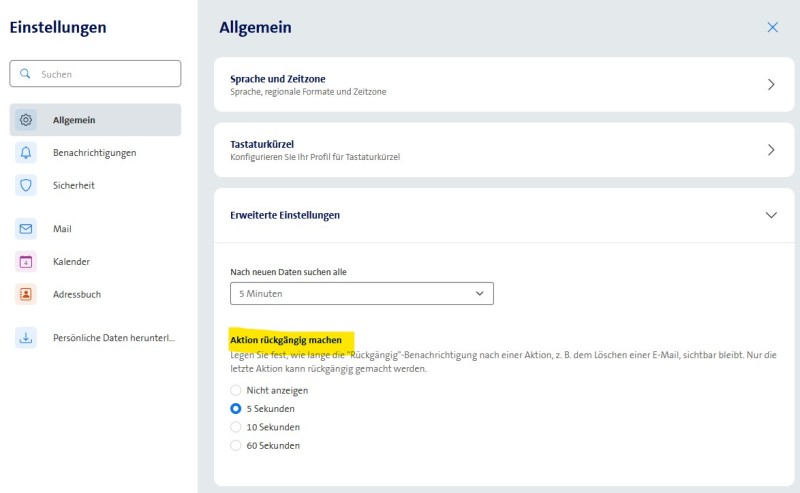This screenshot has height=493, width=800.
Task: Collapse the Erweiterte Einstellungen section
Action: [771, 215]
